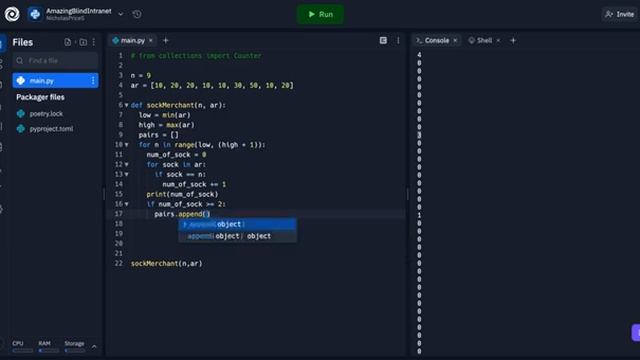The height and width of the screenshot is (360, 640).
Task: Select the highlighted append(object) autocomplete suggestion
Action: (238, 224)
